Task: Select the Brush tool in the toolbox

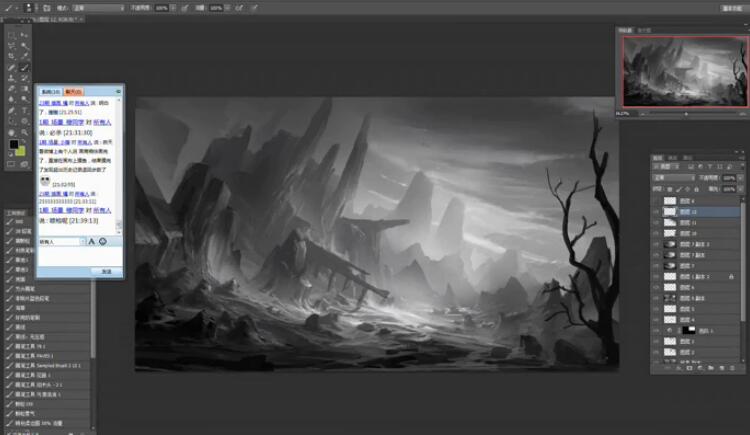Action: coord(24,67)
